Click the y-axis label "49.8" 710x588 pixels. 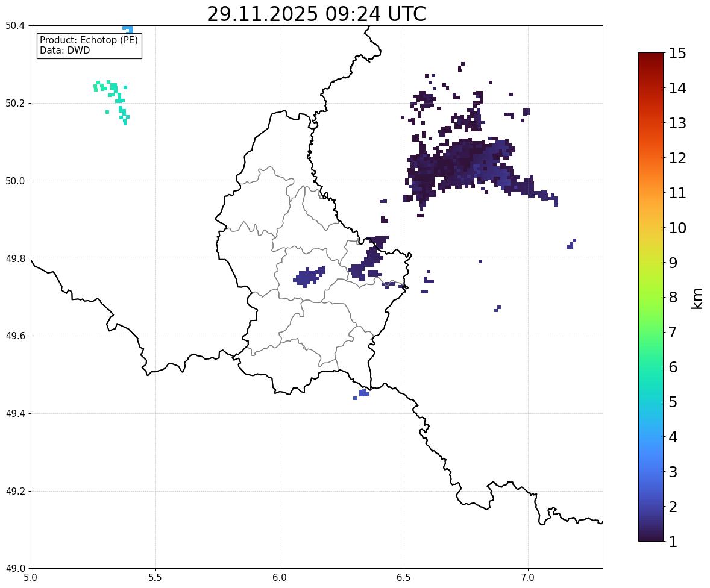(14, 258)
